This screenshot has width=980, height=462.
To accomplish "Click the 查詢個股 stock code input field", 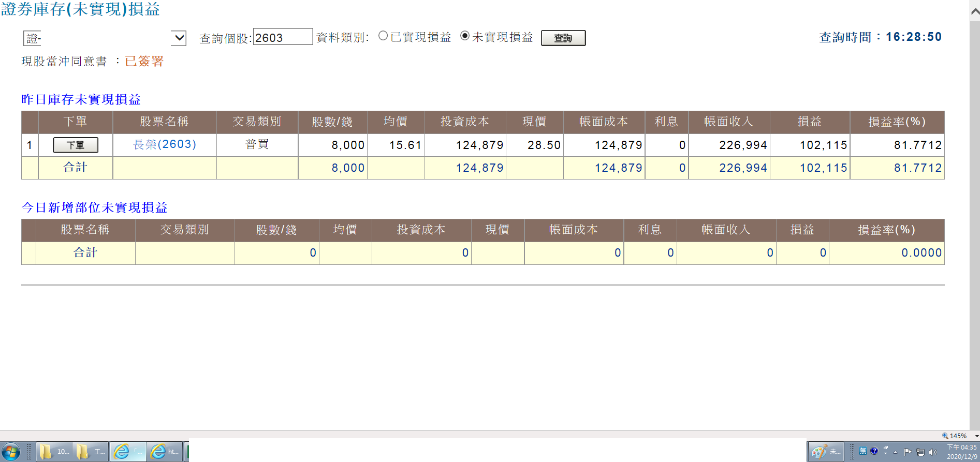I will click(283, 37).
